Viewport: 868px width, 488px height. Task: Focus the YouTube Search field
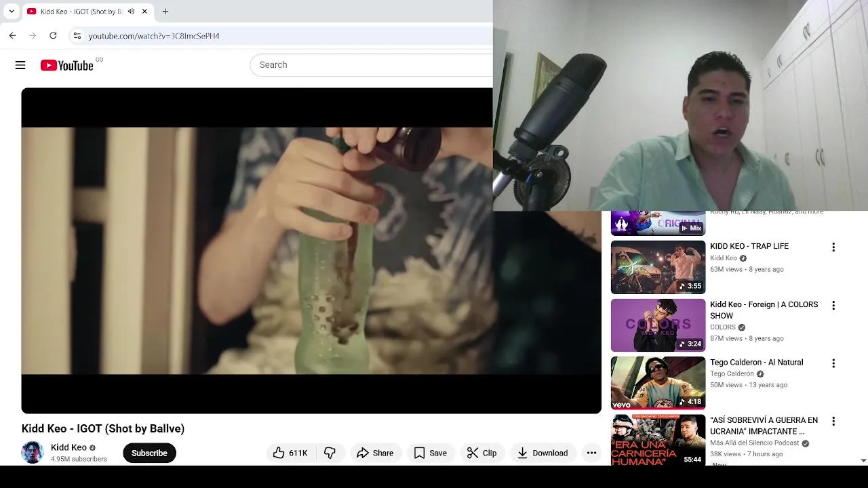pos(373,65)
